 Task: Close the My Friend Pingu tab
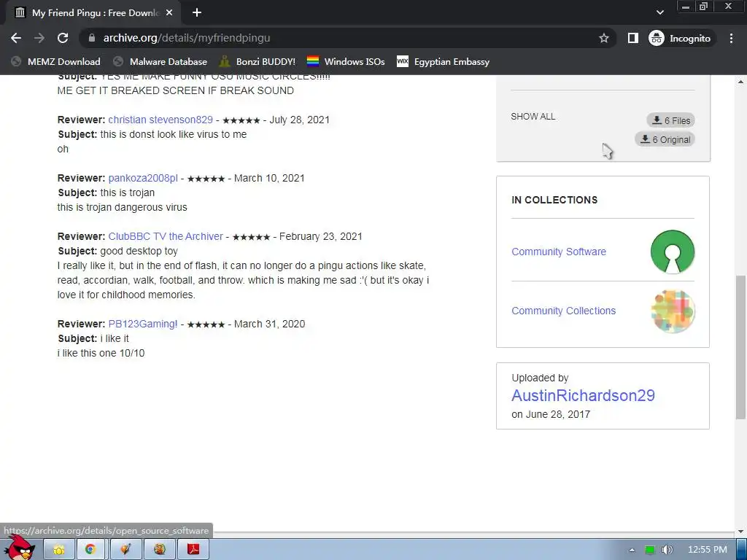[169, 13]
